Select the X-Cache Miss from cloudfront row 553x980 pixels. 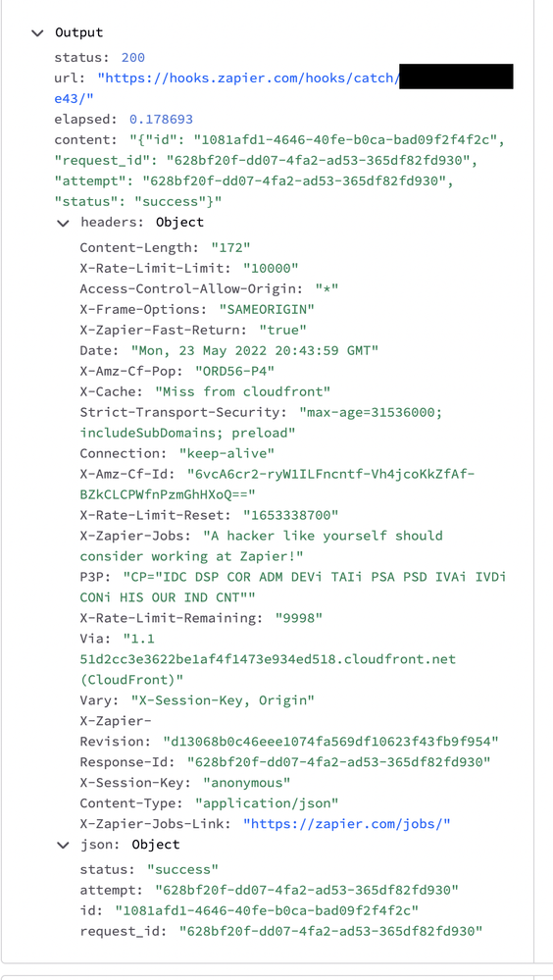pos(206,391)
